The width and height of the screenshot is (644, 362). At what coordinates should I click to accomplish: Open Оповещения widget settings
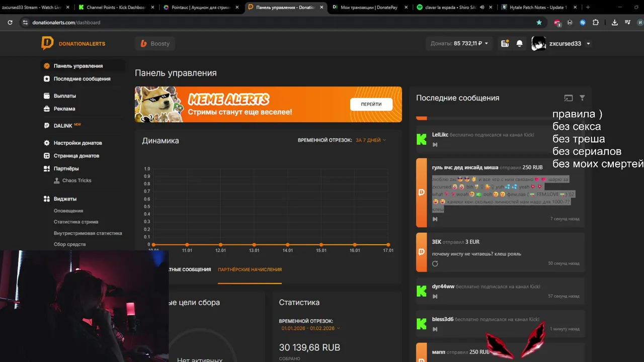pos(68,211)
